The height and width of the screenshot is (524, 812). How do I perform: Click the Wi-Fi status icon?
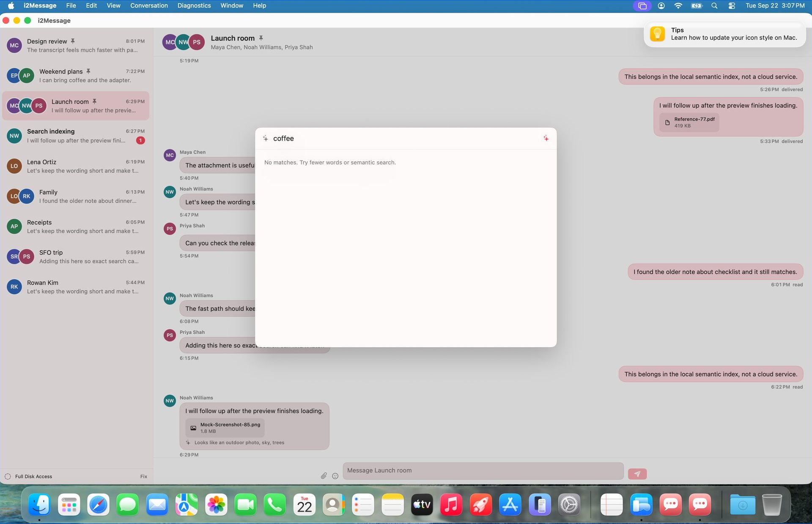point(678,5)
